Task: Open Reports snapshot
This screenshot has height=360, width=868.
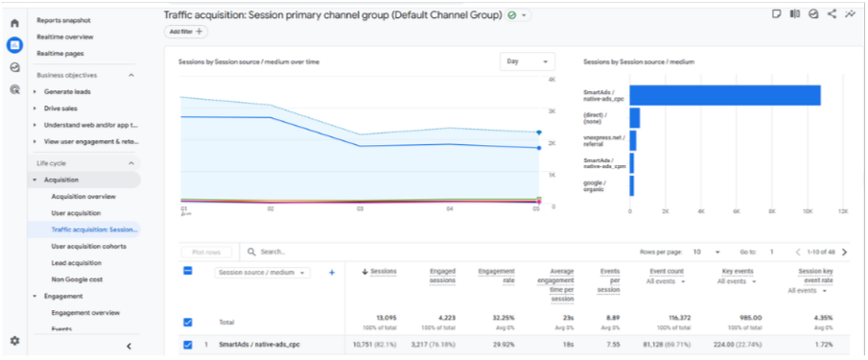Action: 63,20
